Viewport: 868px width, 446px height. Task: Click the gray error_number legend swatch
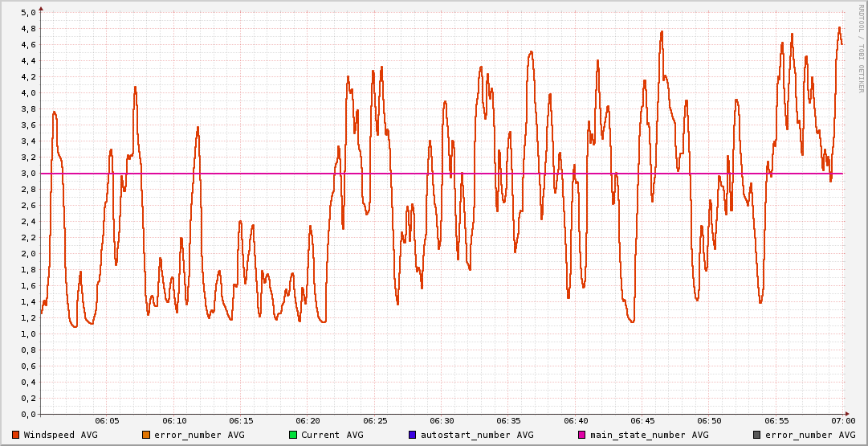coord(756,435)
